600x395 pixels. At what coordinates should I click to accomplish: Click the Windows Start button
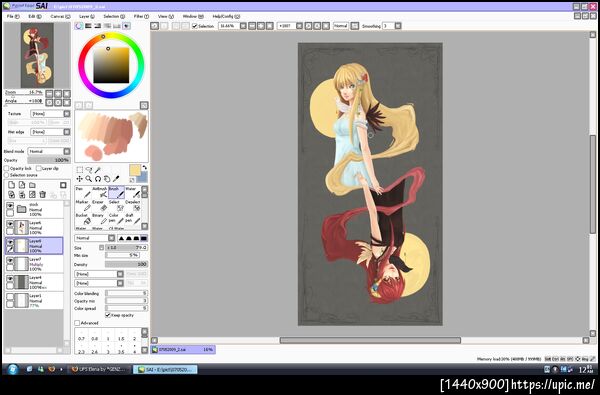click(13, 369)
